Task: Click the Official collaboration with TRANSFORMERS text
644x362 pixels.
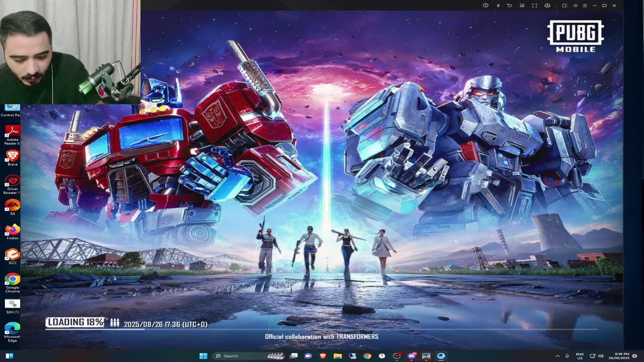Action: point(321,336)
